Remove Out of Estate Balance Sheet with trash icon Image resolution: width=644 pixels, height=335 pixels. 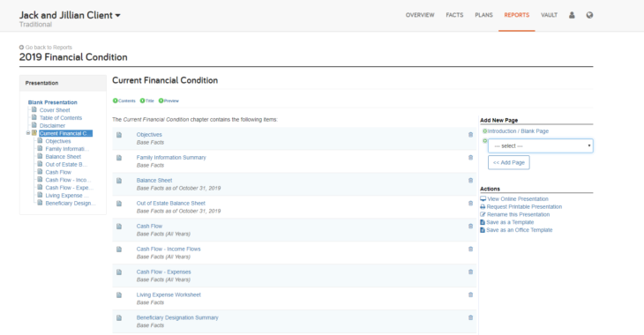tap(471, 204)
